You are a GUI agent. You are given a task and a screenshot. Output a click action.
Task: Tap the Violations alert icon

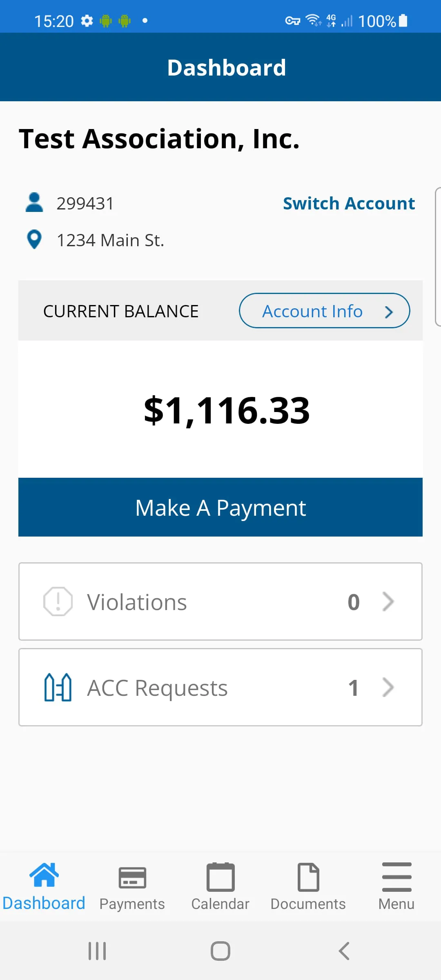(58, 601)
